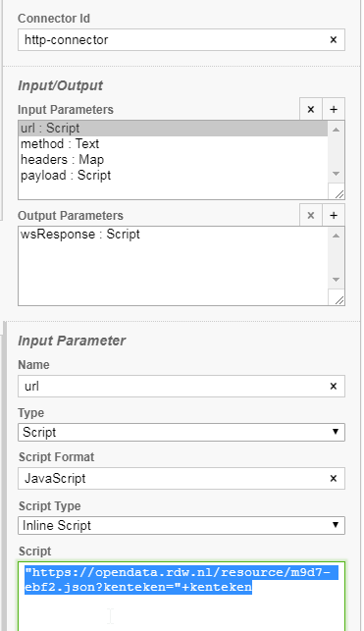
Task: Click Input Parameters list scroll up arrow
Action: (337, 130)
